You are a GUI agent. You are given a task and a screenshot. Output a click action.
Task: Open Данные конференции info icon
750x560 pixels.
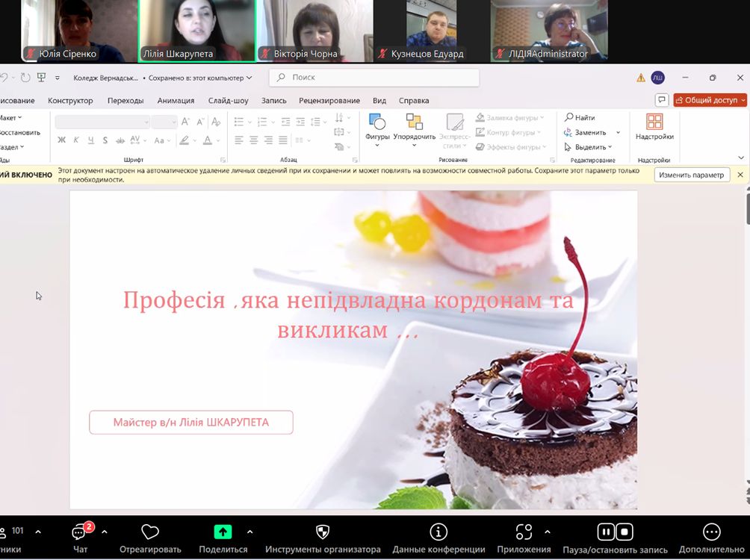point(438,532)
